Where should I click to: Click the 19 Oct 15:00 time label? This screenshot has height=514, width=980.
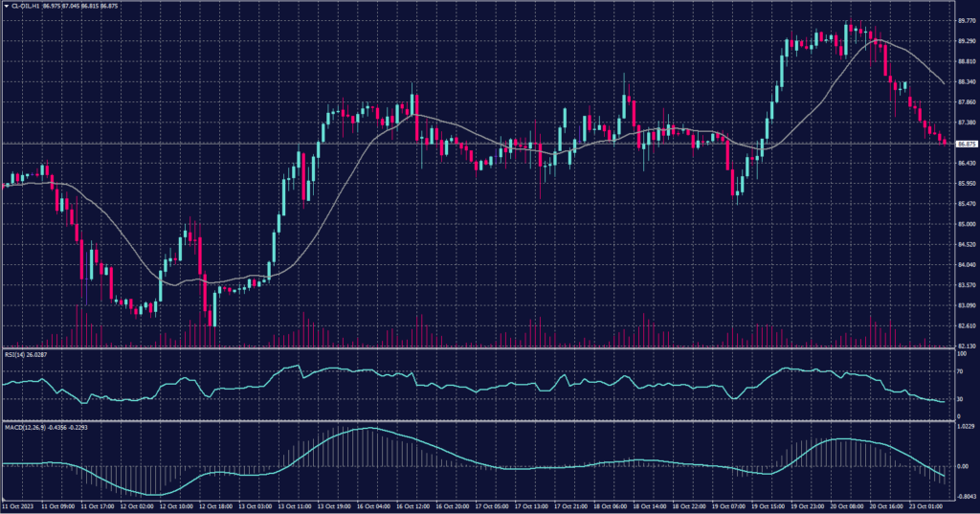click(768, 504)
